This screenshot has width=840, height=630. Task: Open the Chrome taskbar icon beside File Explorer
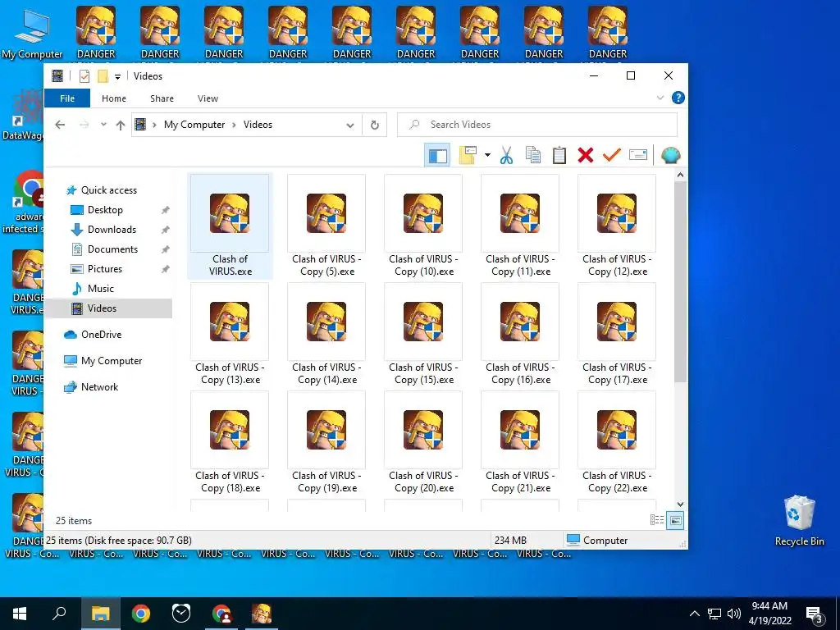(x=141, y=614)
